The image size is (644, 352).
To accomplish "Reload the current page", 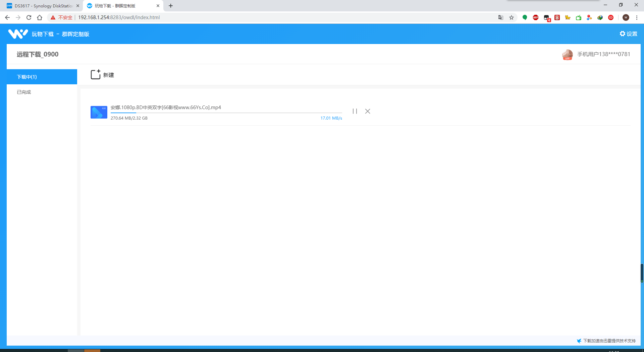I will tap(29, 17).
